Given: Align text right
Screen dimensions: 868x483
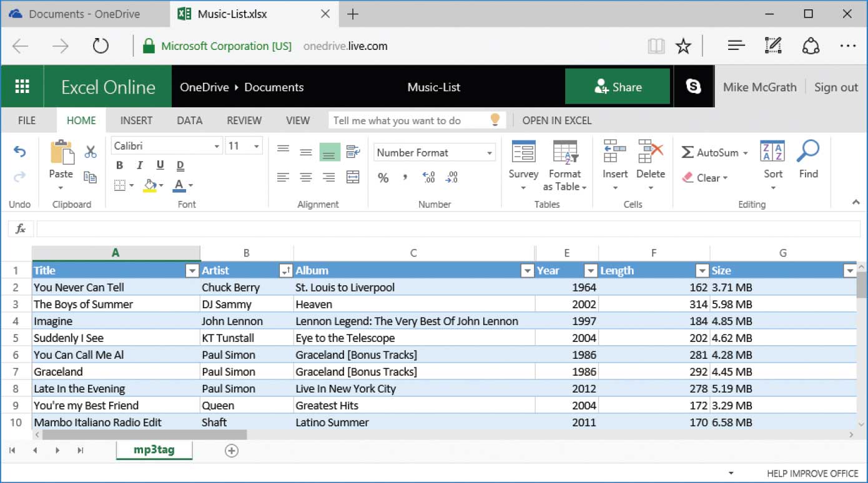Looking at the screenshot, I should click(x=329, y=177).
